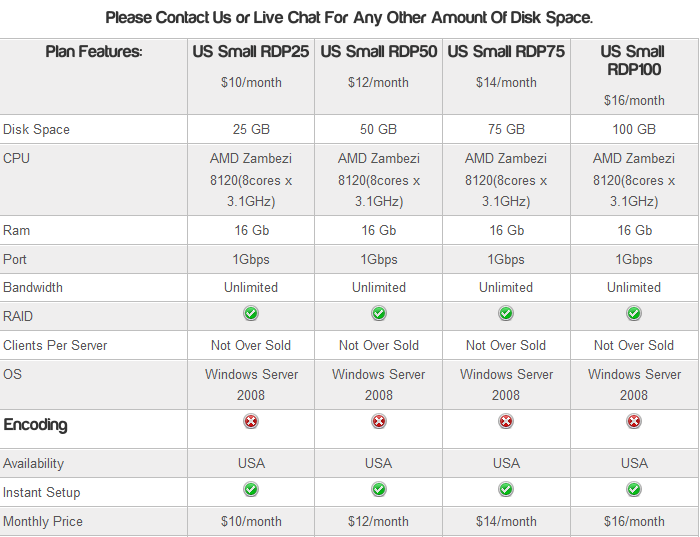Select the US Small RDP75 plan header

coord(506,52)
